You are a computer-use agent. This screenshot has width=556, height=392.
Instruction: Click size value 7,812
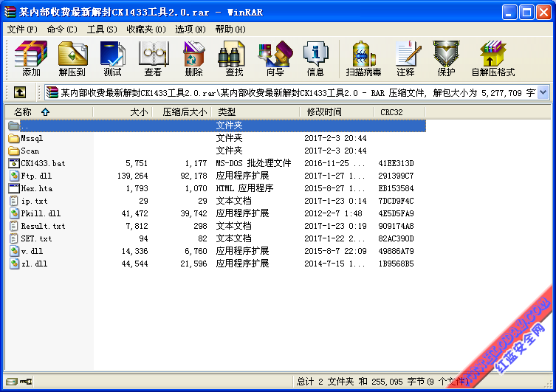(x=137, y=226)
